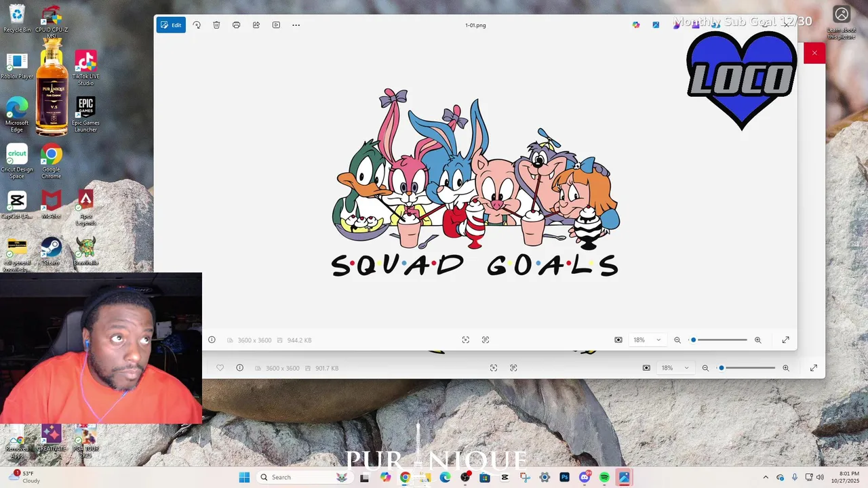The image size is (868, 488).
Task: Open Microsoft Edge desktop shortcut
Action: [x=17, y=114]
